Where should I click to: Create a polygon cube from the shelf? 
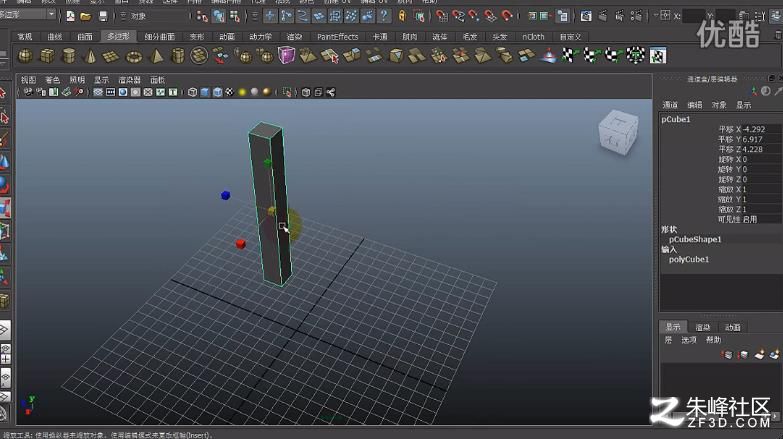coord(47,55)
